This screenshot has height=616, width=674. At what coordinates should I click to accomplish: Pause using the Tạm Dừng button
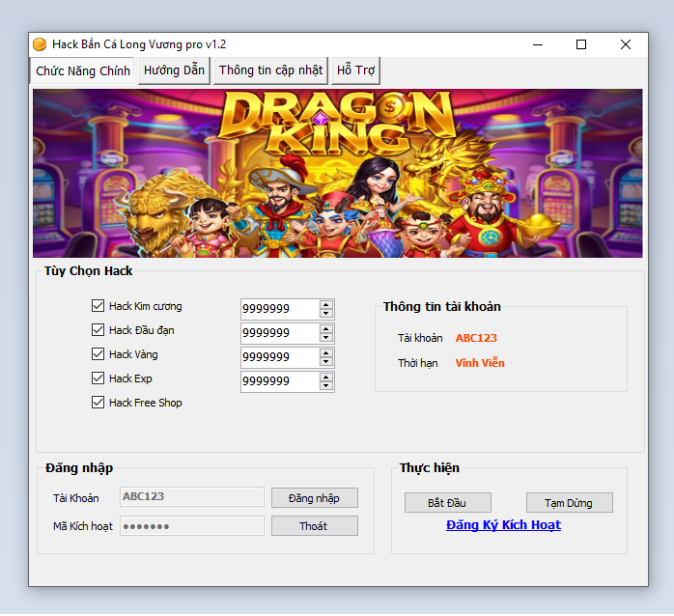point(569,503)
